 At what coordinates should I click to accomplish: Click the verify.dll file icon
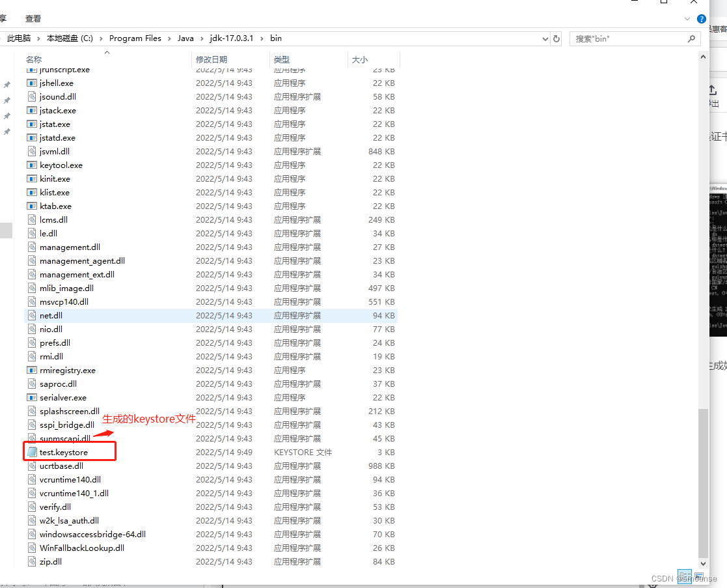pyautogui.click(x=31, y=507)
